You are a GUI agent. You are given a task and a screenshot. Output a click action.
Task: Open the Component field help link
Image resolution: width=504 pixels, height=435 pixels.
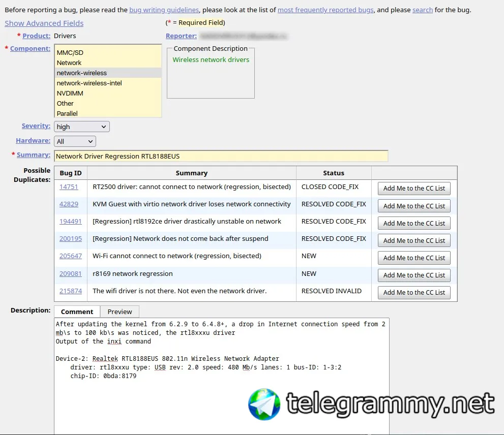point(30,48)
